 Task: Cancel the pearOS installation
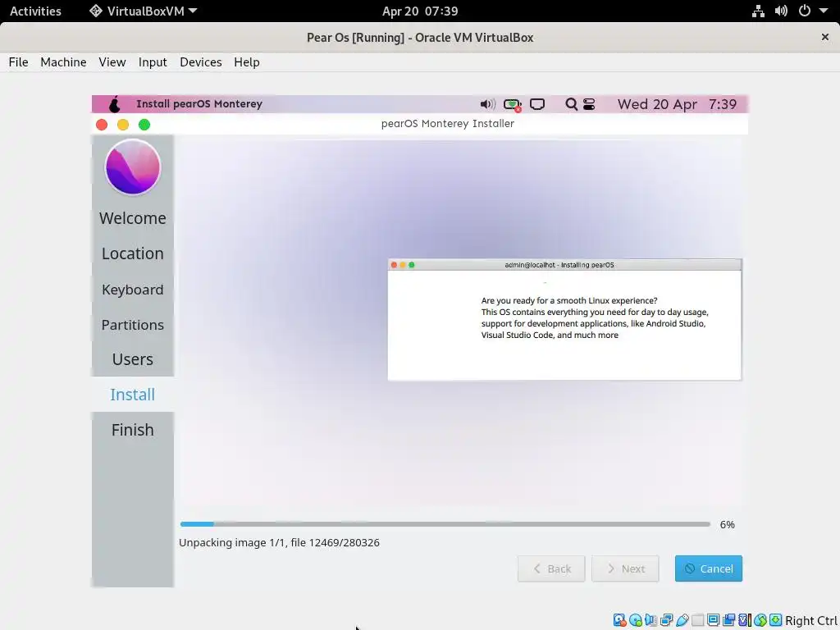click(708, 568)
